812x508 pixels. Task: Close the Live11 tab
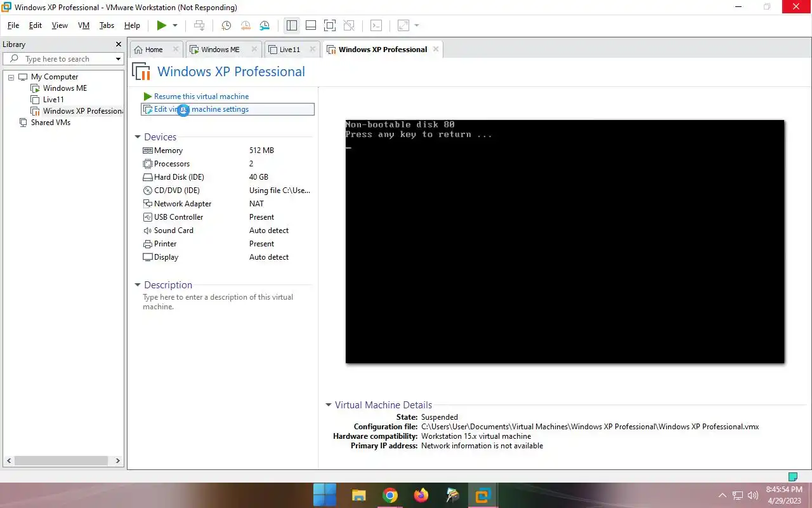coord(313,49)
